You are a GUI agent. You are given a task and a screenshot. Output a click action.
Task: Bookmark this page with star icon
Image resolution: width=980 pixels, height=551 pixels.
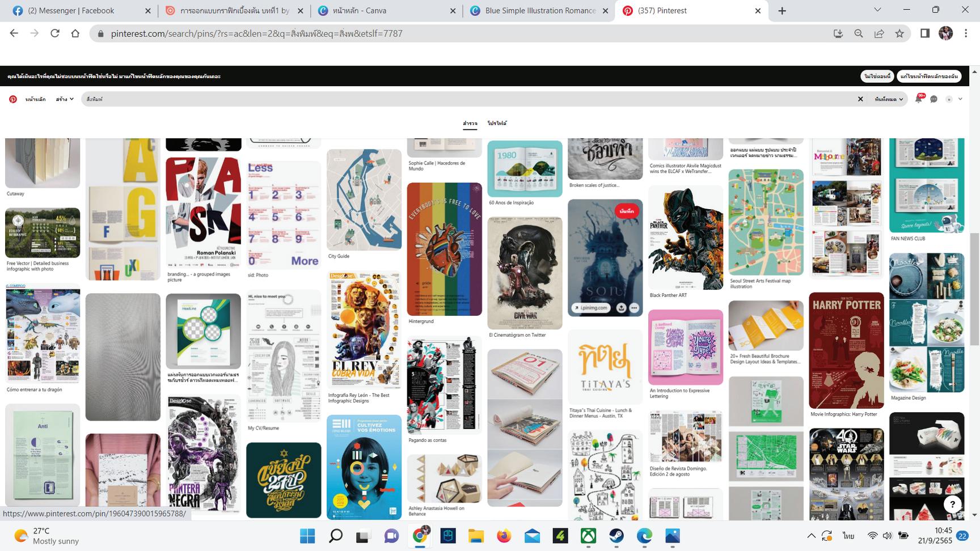pyautogui.click(x=899, y=33)
